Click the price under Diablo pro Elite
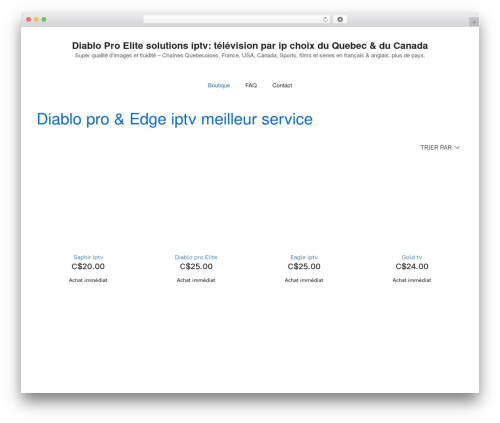The height and width of the screenshot is (423, 500). tap(196, 266)
